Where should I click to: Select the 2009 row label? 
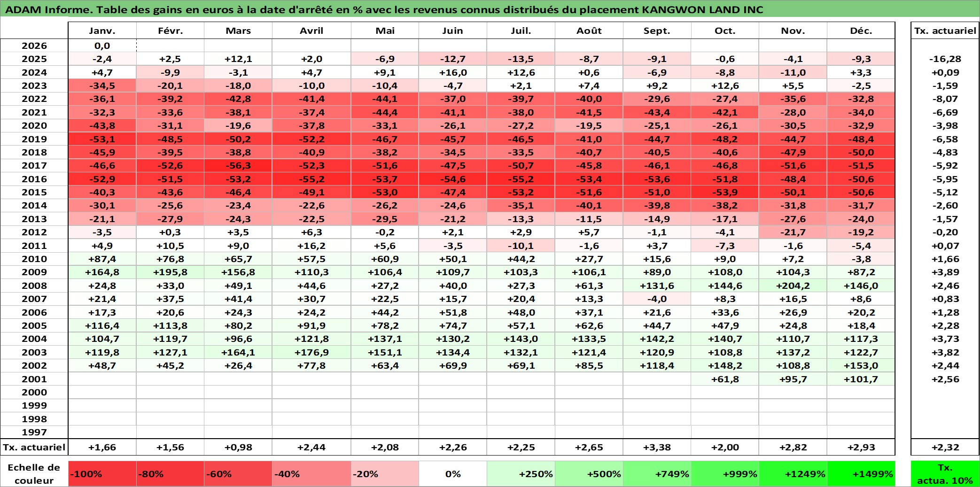coord(34,272)
